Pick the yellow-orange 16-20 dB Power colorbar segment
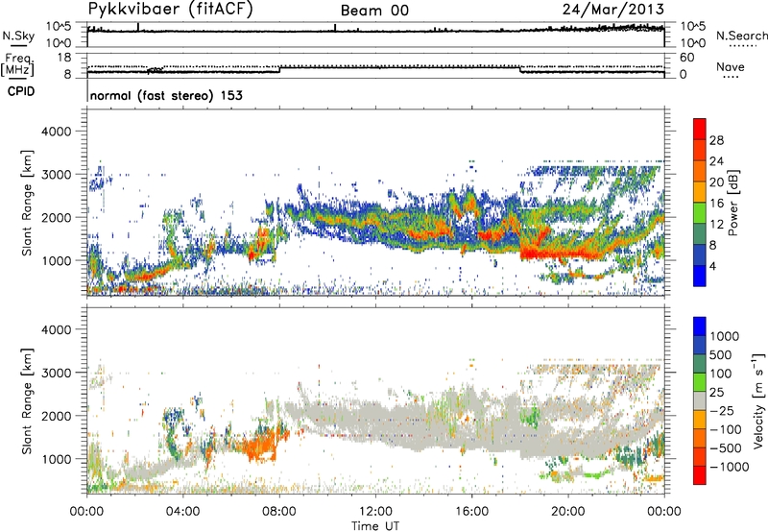The width and height of the screenshot is (768, 532). [x=700, y=191]
